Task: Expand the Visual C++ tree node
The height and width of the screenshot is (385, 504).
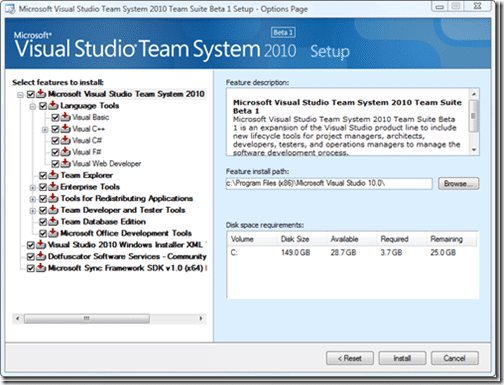Action: 45,130
